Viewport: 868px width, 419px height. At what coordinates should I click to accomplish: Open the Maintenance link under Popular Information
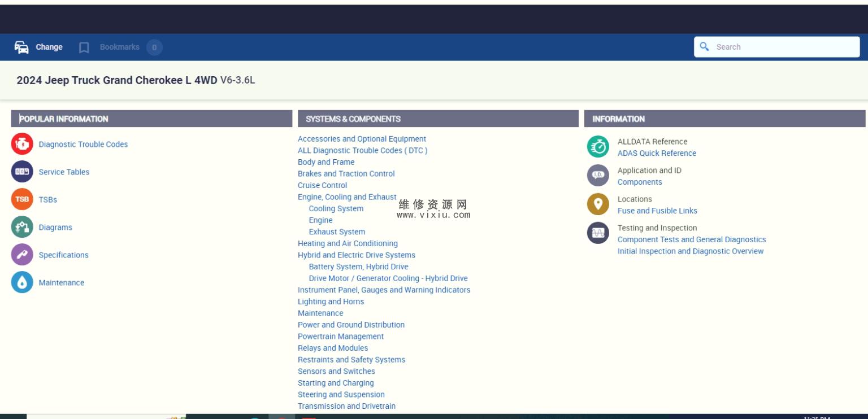pyautogui.click(x=62, y=283)
